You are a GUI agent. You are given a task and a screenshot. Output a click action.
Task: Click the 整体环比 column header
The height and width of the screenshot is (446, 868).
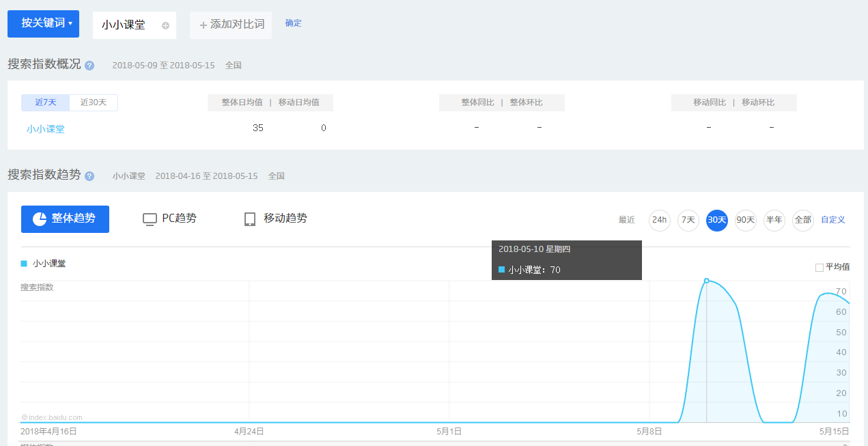click(x=526, y=102)
